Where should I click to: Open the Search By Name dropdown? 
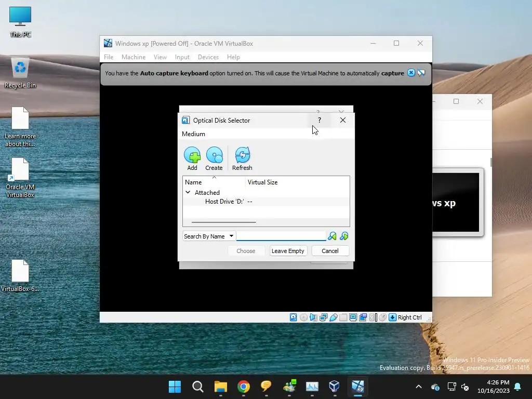tap(209, 236)
